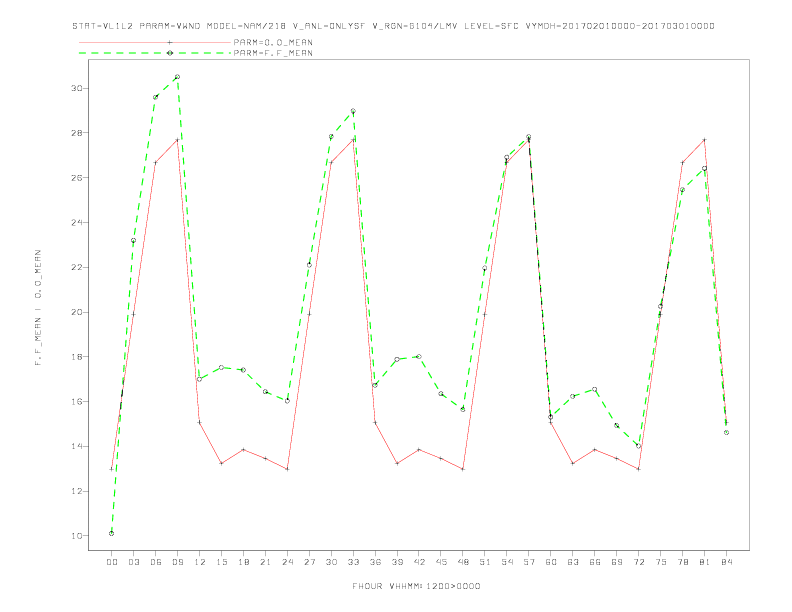Click the red plus data point at hour 81
The width and height of the screenshot is (792, 612).
[705, 140]
